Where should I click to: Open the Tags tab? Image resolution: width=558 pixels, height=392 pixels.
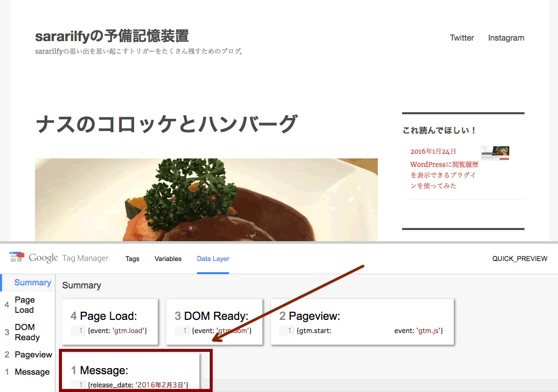(x=133, y=259)
